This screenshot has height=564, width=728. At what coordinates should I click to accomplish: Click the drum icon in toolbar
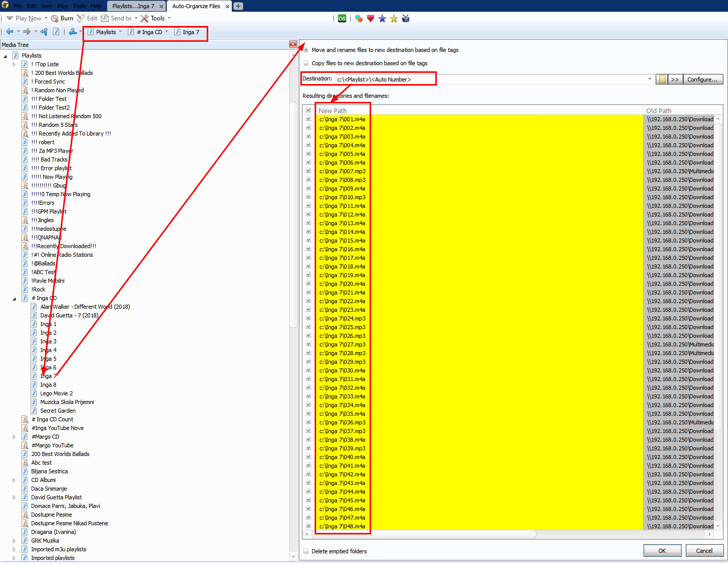click(406, 18)
